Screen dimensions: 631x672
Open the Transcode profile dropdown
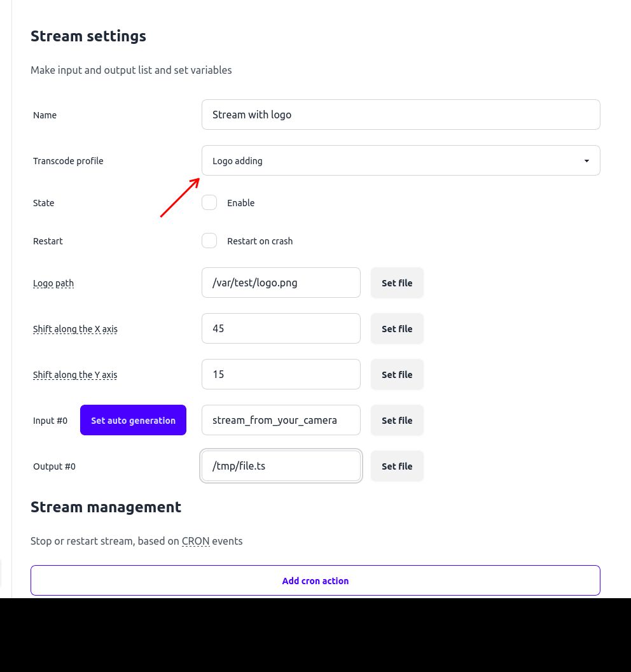[401, 160]
